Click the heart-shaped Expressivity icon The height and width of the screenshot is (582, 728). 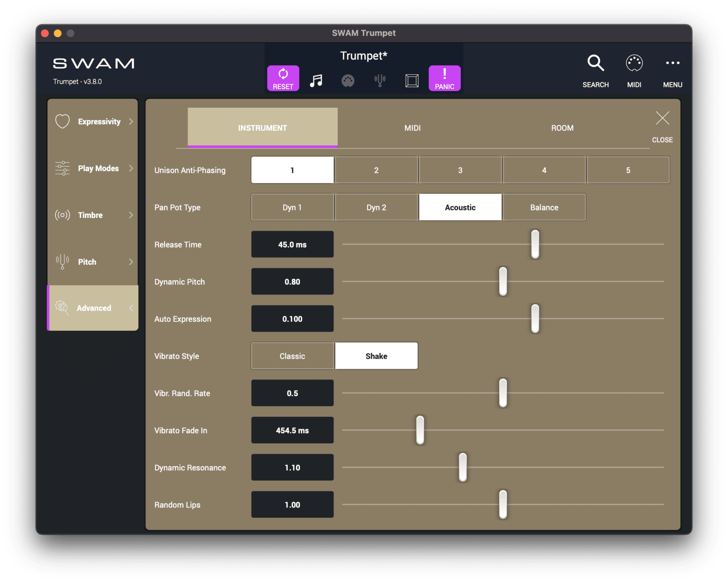click(62, 121)
